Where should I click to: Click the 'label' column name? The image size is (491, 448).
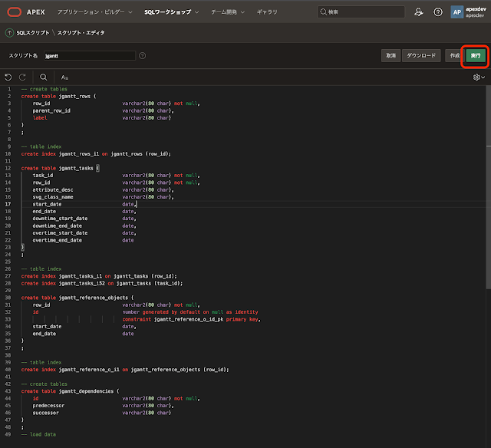pyautogui.click(x=40, y=117)
